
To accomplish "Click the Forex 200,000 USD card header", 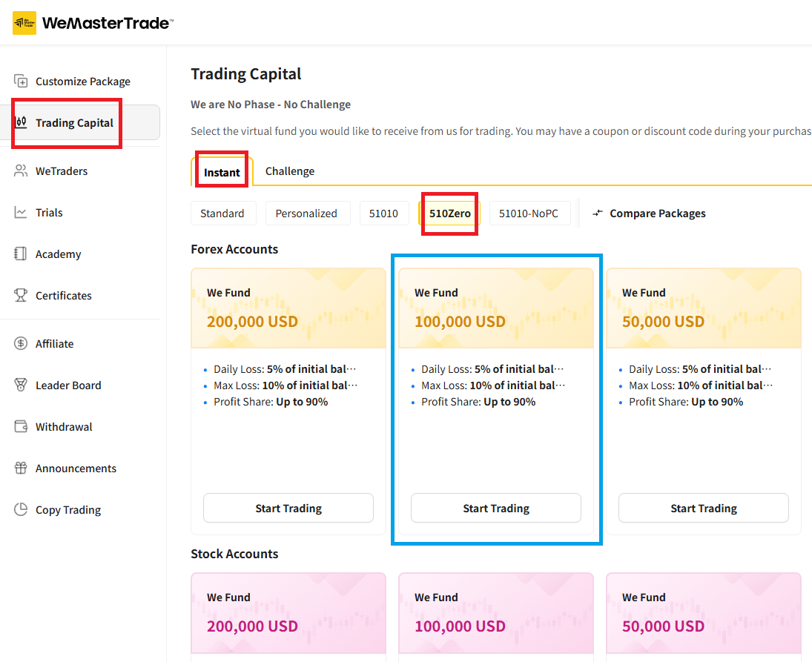I will [288, 308].
